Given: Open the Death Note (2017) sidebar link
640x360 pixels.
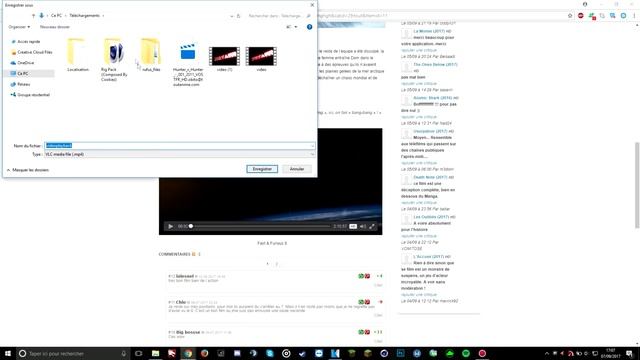Looking at the screenshot, I should coord(430,177).
